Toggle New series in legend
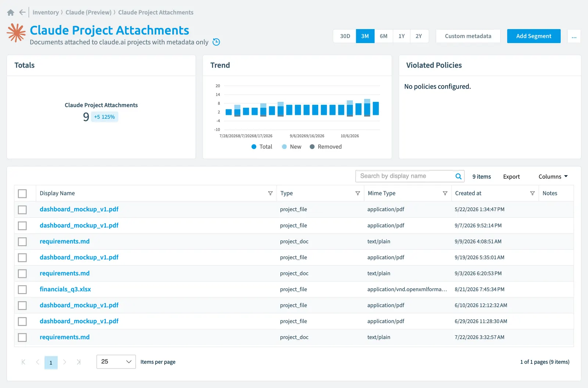The image size is (588, 388). [291, 147]
